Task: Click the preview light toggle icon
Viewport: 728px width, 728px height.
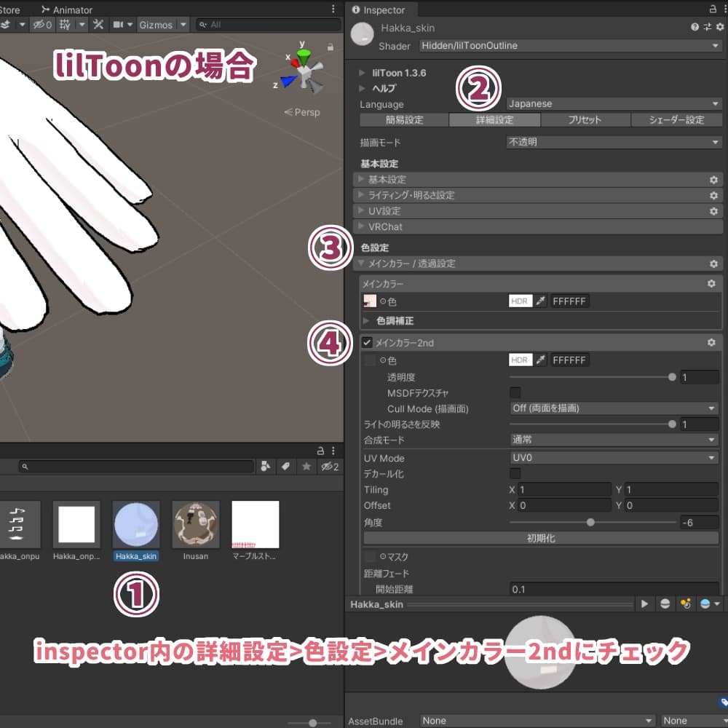Action: point(684,604)
